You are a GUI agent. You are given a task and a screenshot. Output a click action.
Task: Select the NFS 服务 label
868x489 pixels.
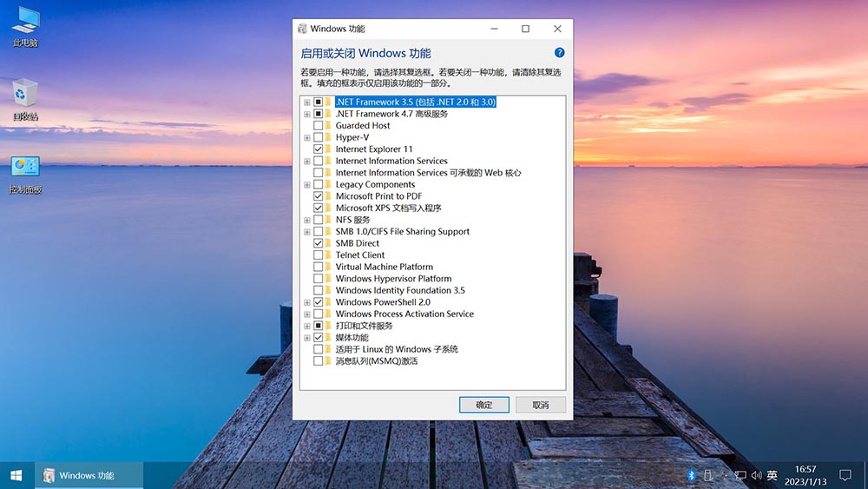coord(352,220)
